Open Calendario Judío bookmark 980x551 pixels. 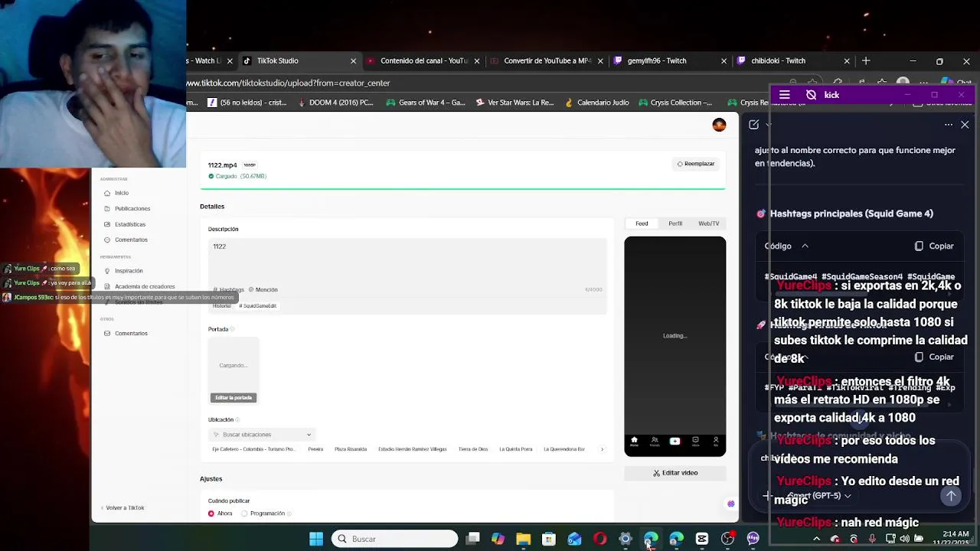[x=596, y=102]
